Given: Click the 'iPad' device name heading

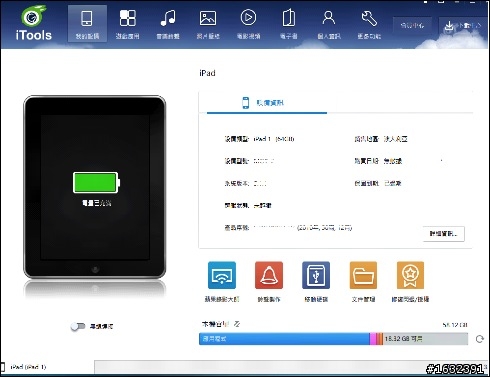Looking at the screenshot, I should point(207,73).
